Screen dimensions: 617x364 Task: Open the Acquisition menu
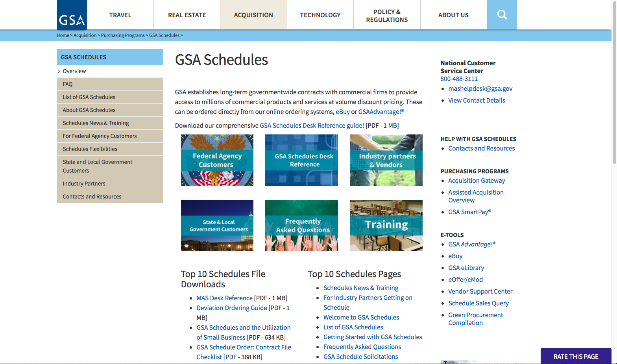click(x=253, y=15)
